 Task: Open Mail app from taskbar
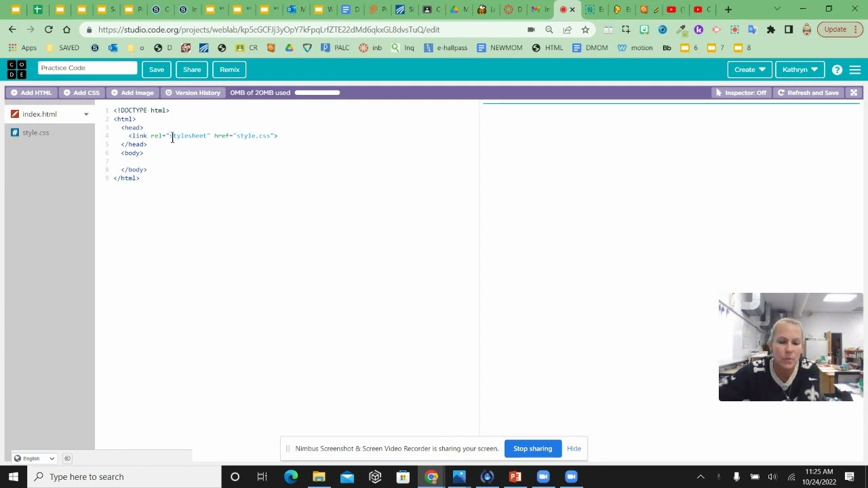pos(347,476)
